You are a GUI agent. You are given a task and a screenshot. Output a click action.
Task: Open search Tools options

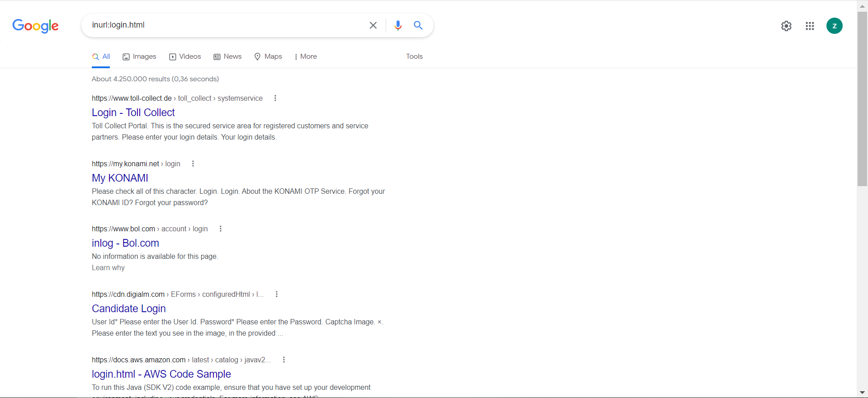tap(414, 56)
